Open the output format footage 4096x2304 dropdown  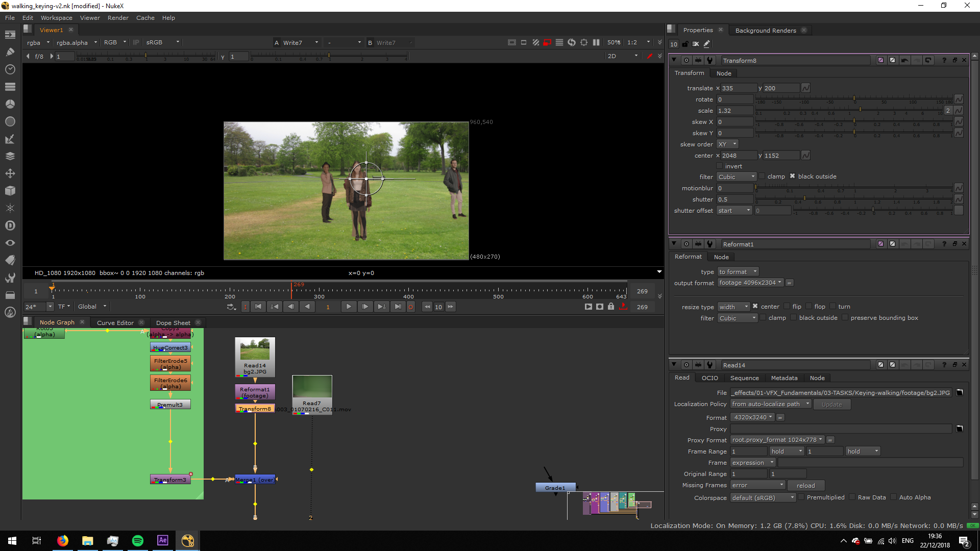750,283
